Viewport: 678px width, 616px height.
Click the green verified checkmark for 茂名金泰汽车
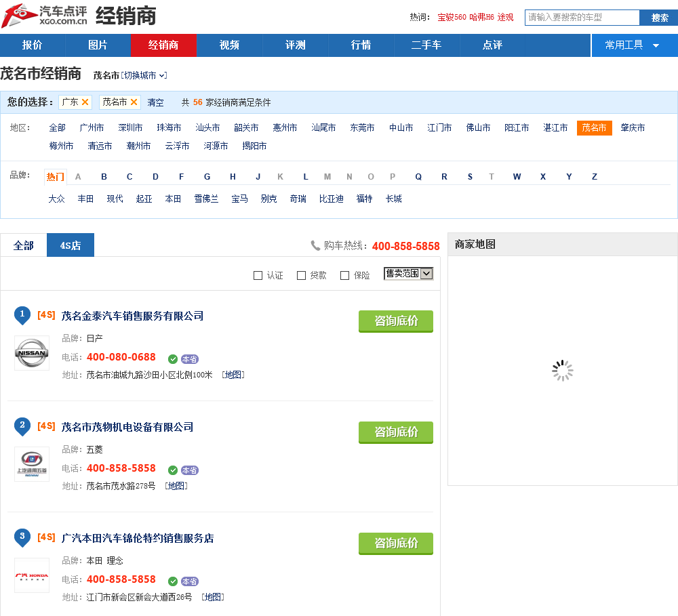[173, 358]
